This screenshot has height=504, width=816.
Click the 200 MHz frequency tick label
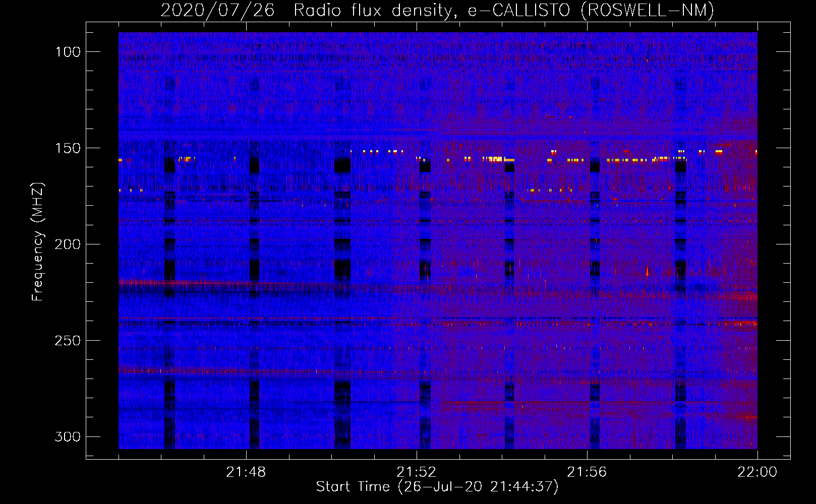67,244
